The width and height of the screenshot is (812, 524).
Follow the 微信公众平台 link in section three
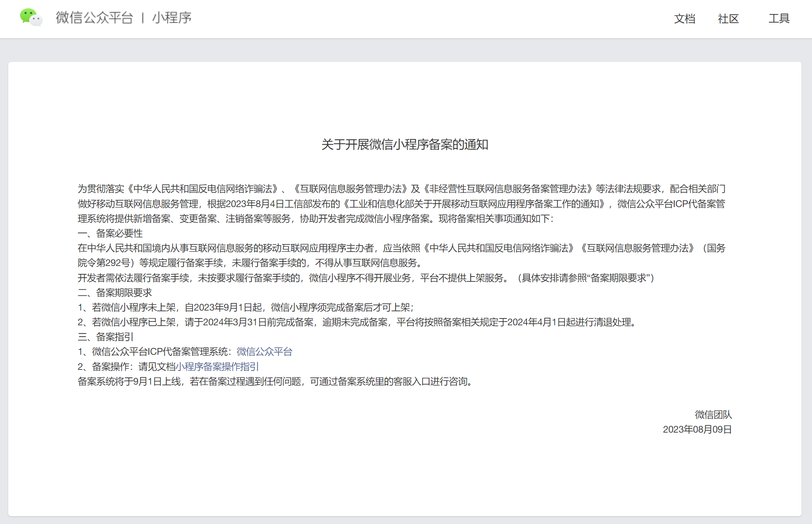[x=264, y=352]
